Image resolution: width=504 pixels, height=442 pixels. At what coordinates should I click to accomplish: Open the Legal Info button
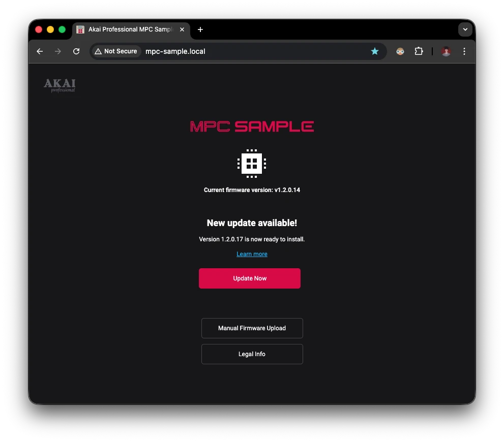pyautogui.click(x=252, y=354)
